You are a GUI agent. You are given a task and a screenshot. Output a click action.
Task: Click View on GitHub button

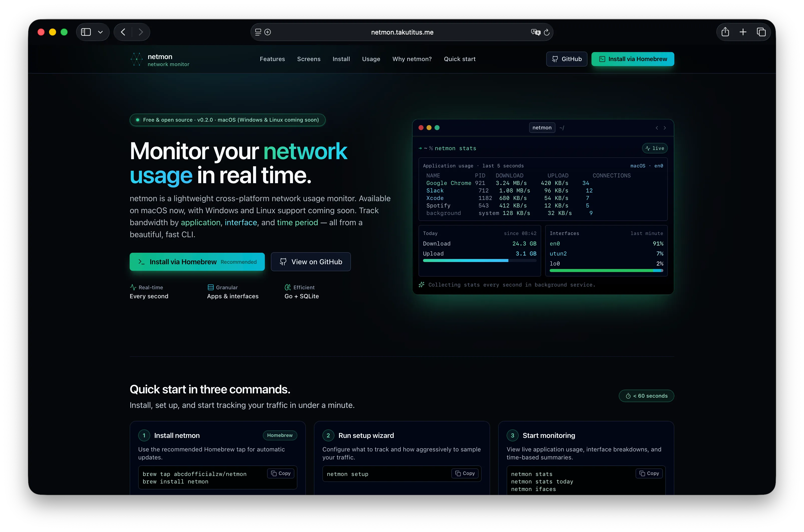311,261
